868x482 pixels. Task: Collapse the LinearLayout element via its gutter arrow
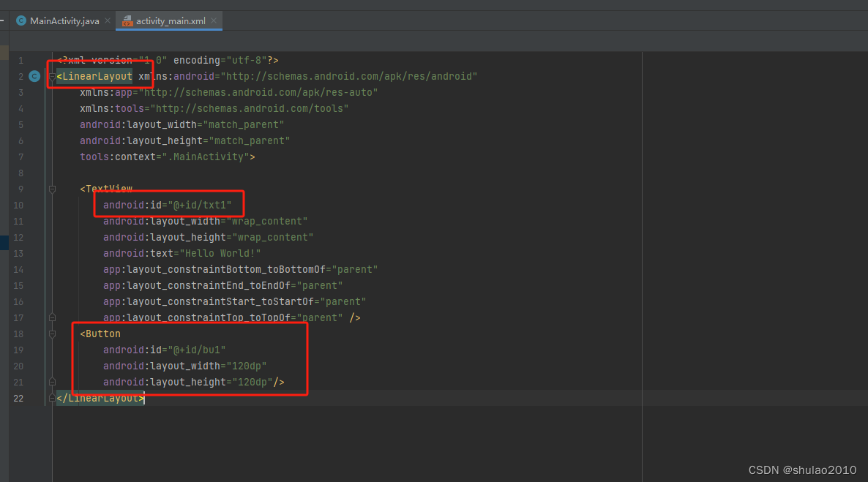pyautogui.click(x=52, y=76)
